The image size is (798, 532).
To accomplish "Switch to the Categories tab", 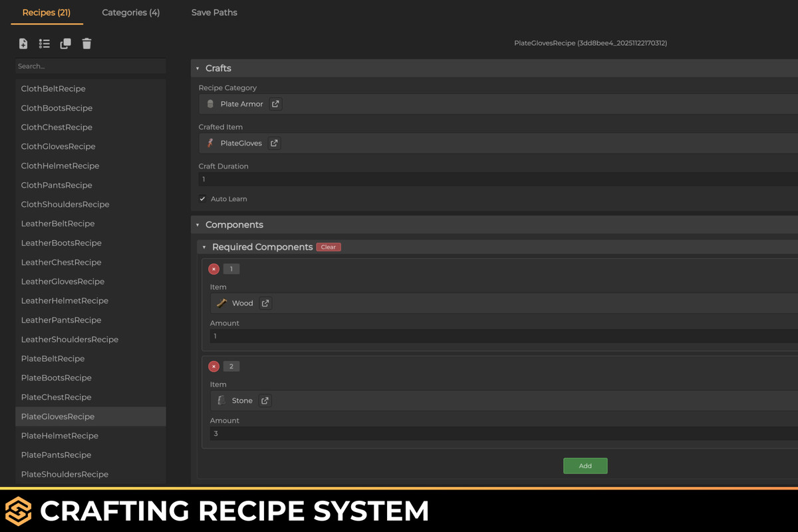I will (130, 12).
